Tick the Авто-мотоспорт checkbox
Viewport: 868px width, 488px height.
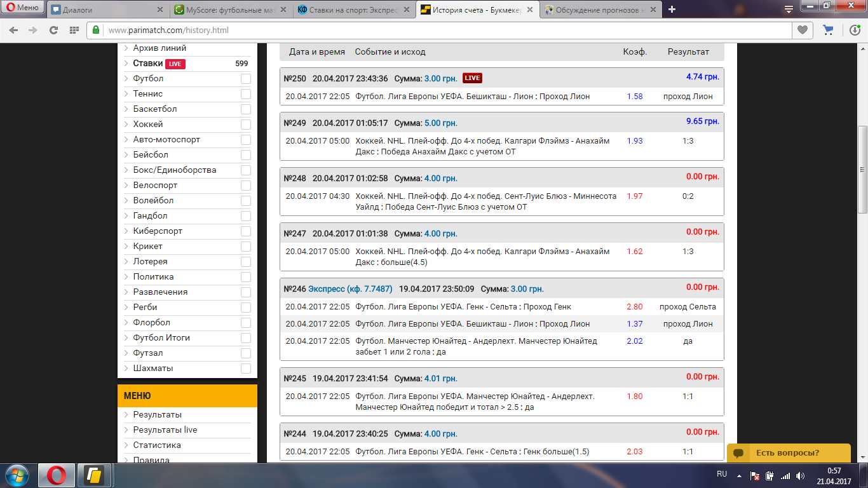(x=246, y=140)
